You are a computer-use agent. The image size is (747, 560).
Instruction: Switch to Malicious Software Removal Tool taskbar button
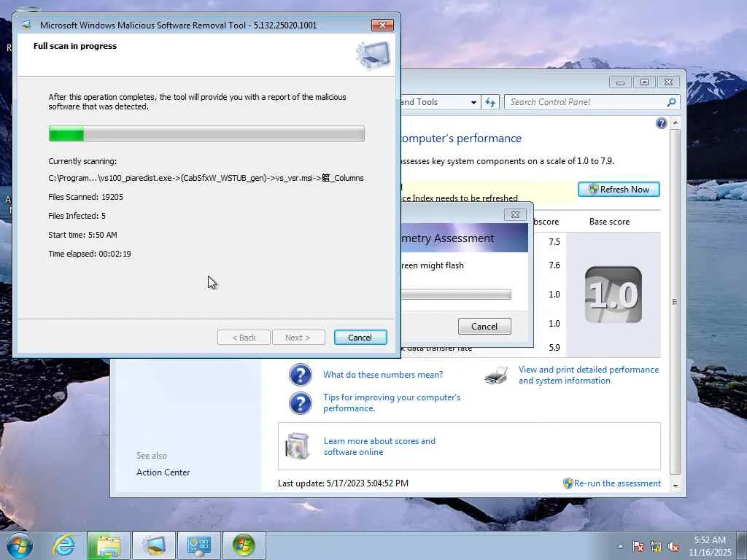click(153, 545)
